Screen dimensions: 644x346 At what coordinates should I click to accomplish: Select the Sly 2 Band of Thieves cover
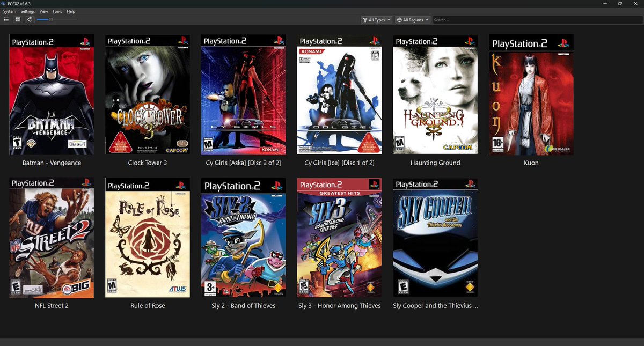click(x=243, y=238)
